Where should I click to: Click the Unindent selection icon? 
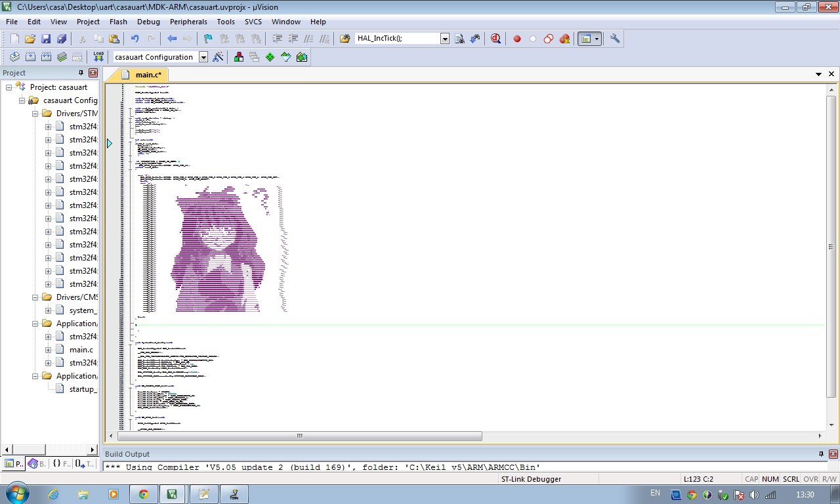click(293, 39)
